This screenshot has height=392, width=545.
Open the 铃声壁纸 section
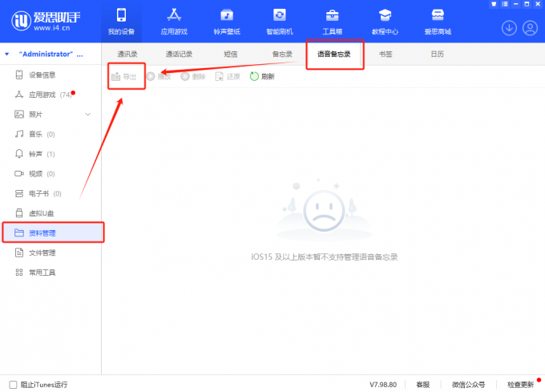(x=227, y=22)
